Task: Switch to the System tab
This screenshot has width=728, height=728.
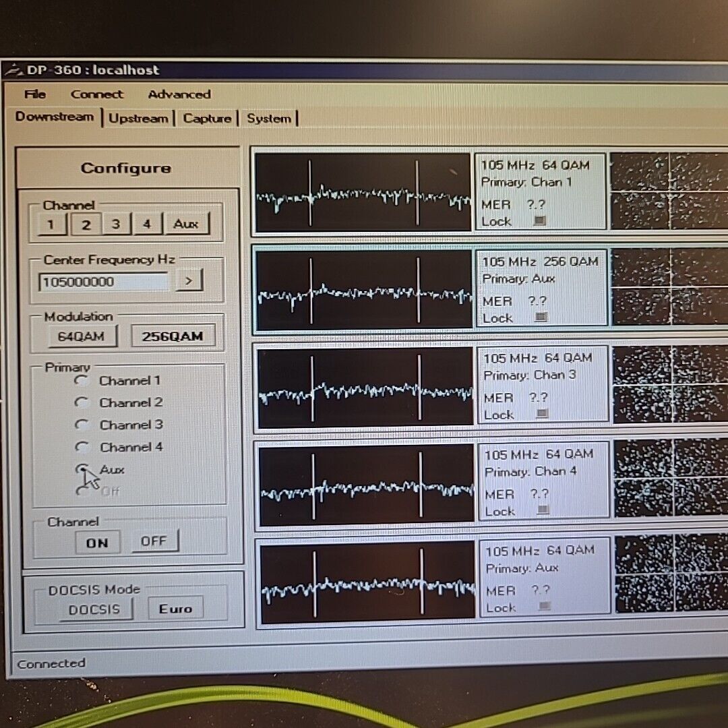Action: coord(269,119)
